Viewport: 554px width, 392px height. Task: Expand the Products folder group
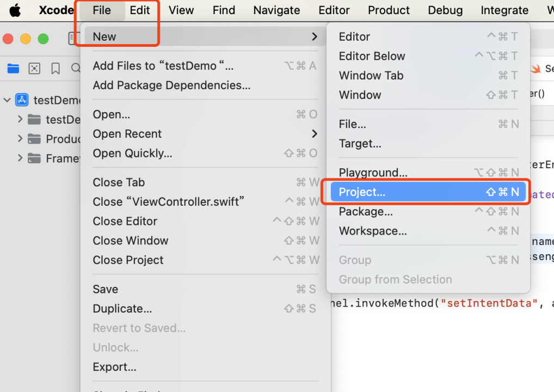click(20, 139)
